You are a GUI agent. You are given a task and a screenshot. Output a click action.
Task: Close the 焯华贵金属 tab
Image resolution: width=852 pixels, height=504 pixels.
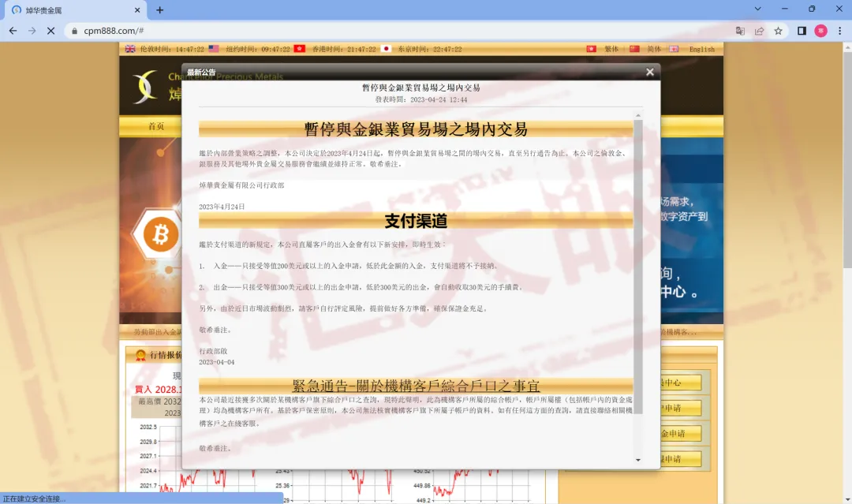click(137, 10)
